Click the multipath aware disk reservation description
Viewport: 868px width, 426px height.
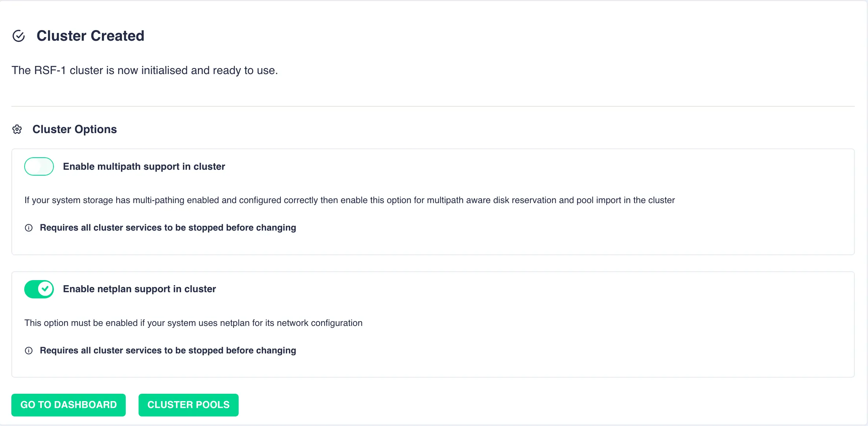349,200
